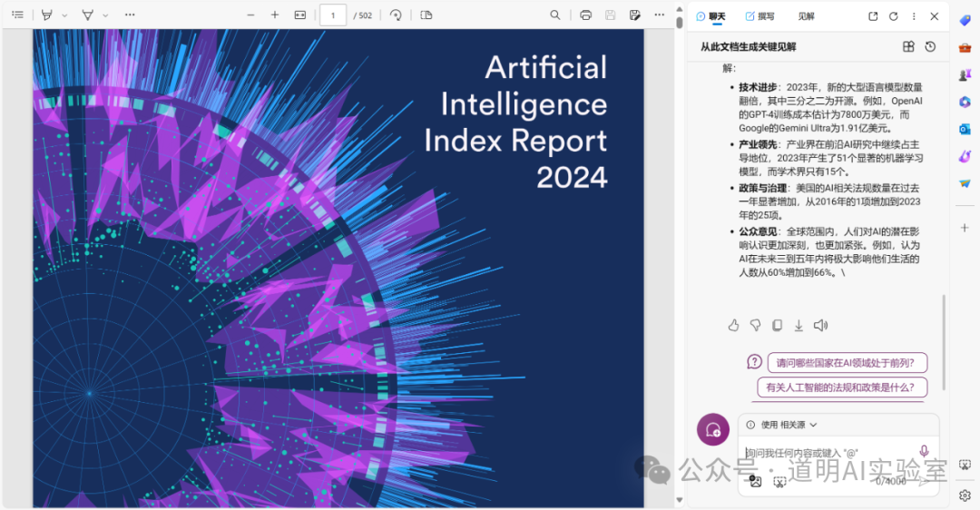Toggle the page view layout button
980x510 pixels.
(x=426, y=15)
